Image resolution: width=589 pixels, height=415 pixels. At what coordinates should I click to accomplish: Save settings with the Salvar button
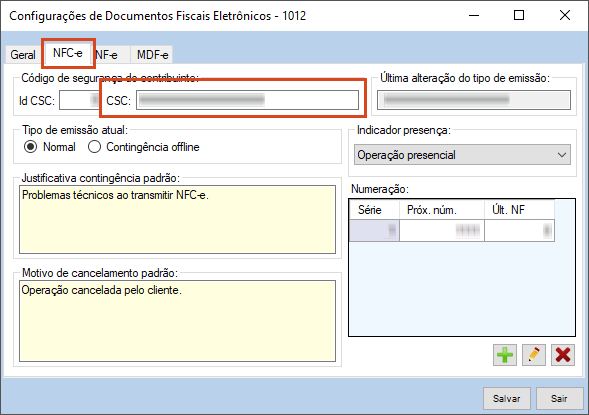pyautogui.click(x=506, y=398)
